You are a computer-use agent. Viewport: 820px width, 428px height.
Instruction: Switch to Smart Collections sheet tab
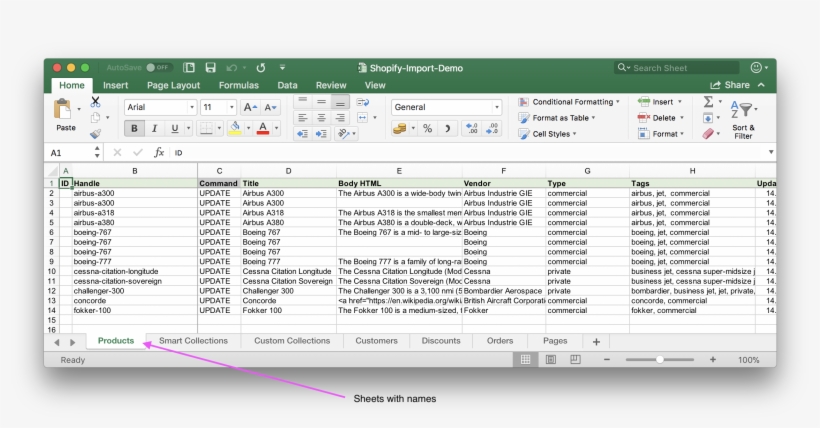coord(193,341)
